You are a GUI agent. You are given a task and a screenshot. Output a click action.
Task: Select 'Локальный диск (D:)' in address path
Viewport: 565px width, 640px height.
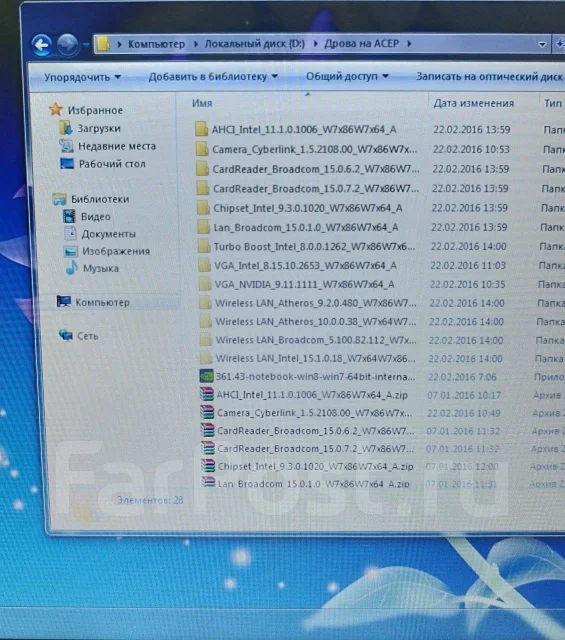pyautogui.click(x=255, y=44)
